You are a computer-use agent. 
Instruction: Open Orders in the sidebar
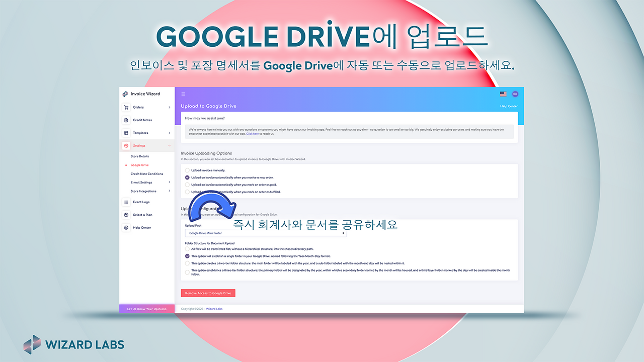click(x=138, y=107)
